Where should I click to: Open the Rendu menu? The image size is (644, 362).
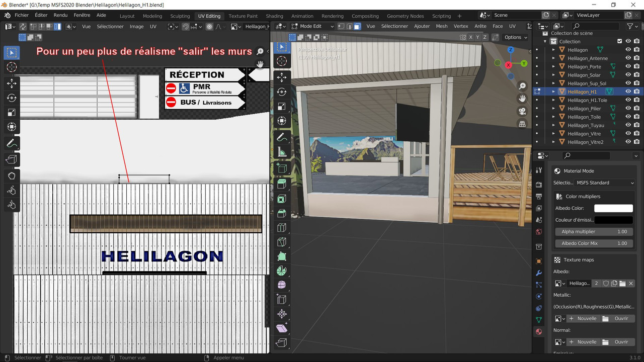(x=60, y=15)
